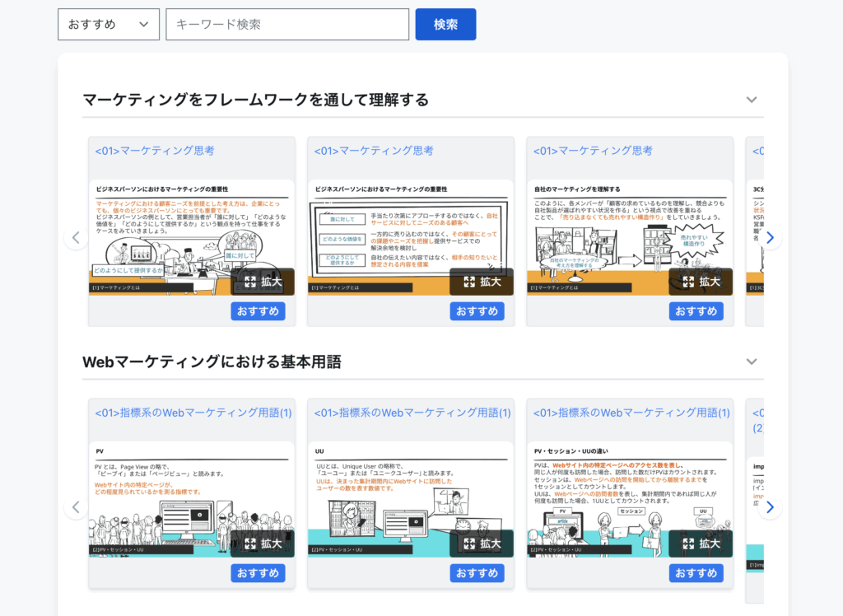The image size is (843, 616).
Task: Collapse the マーケティングをフレームワーク section chevron
Action: click(751, 100)
